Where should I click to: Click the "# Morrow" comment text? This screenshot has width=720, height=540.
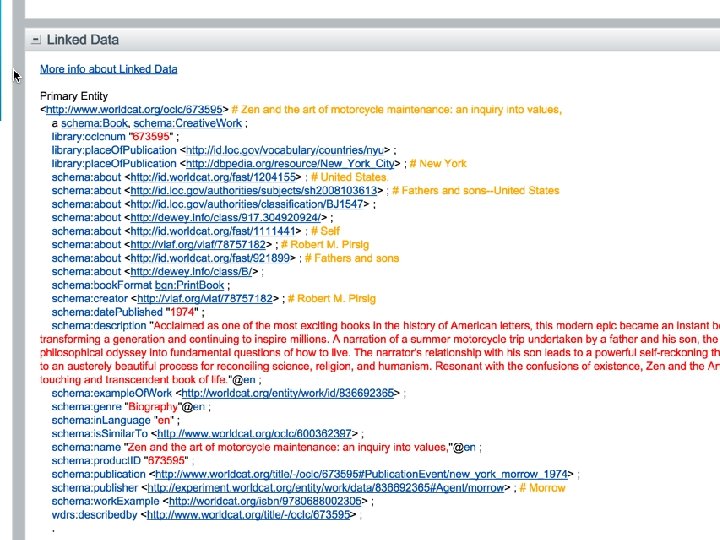point(542,488)
